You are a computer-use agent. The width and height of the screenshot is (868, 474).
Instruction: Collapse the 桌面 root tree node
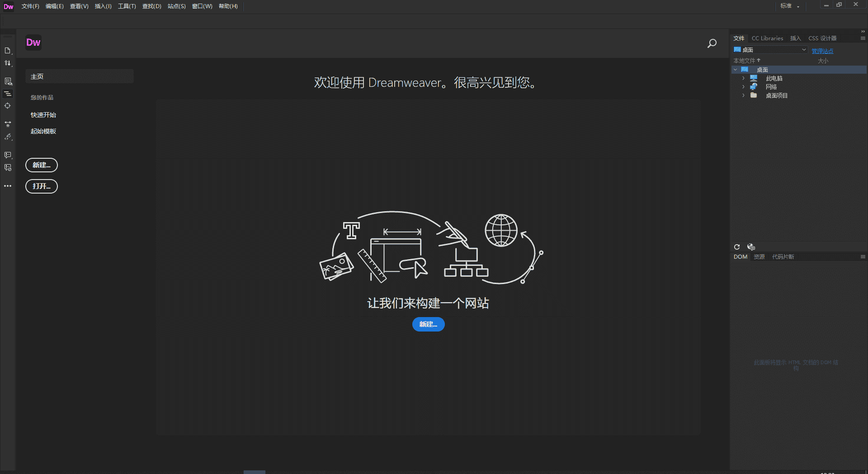(736, 70)
